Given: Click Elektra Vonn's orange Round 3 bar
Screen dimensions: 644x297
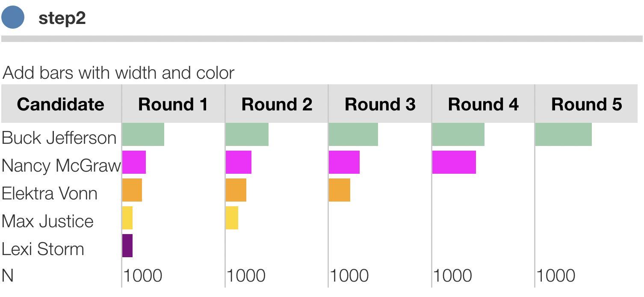Looking at the screenshot, I should pos(340,190).
